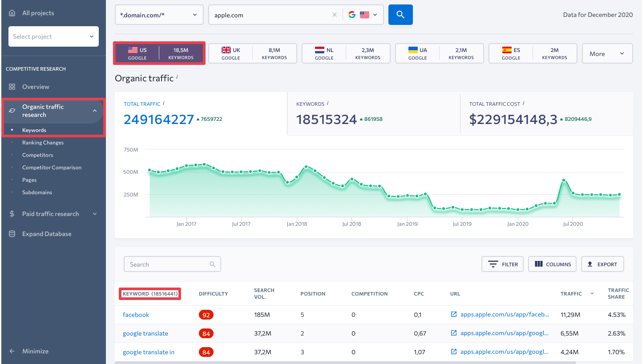Click the info icon beside TOTAL TRAFFIC COST

click(x=524, y=103)
